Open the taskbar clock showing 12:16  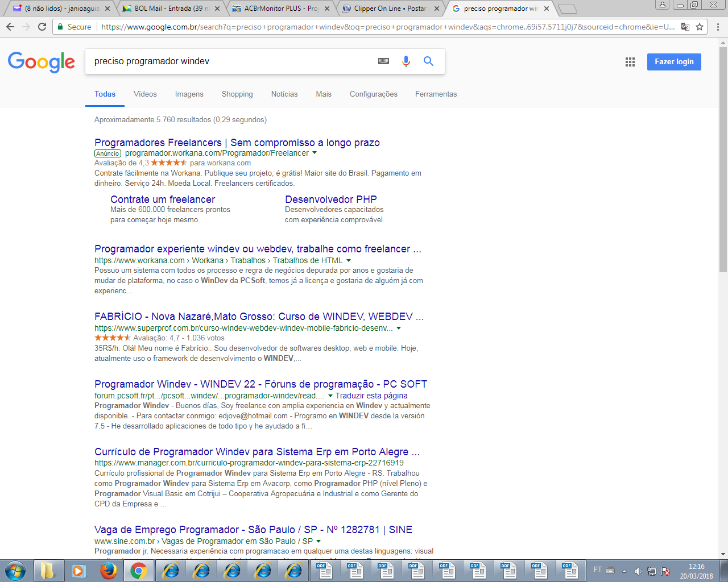696,571
